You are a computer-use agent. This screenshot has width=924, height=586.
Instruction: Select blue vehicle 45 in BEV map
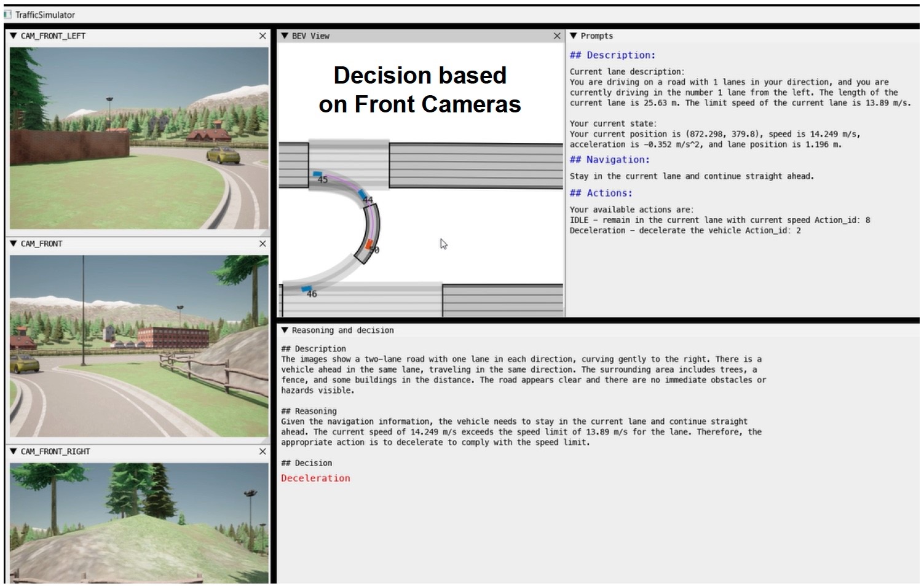coord(317,175)
